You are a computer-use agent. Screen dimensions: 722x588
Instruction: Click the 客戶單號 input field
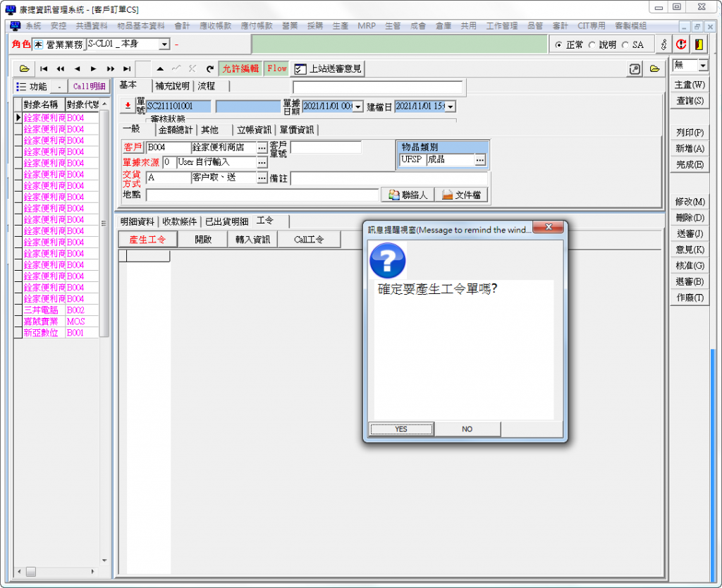tap(326, 147)
